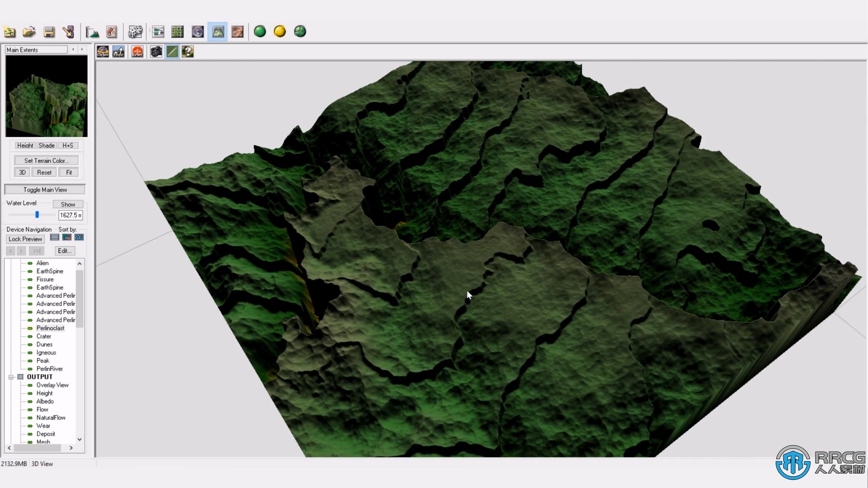Go to previous extent with left arrow
Screen dimensions: 868x488
[73, 50]
